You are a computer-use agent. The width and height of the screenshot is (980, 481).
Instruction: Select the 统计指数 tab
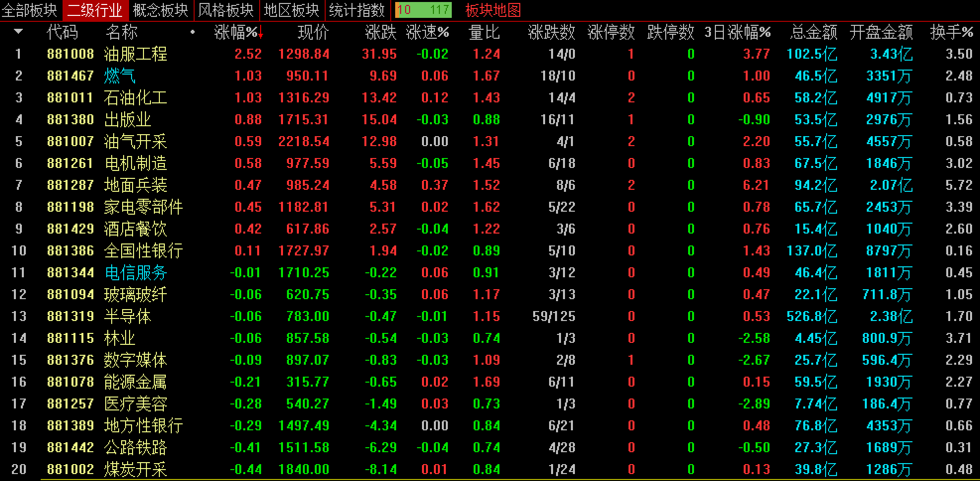[x=357, y=10]
